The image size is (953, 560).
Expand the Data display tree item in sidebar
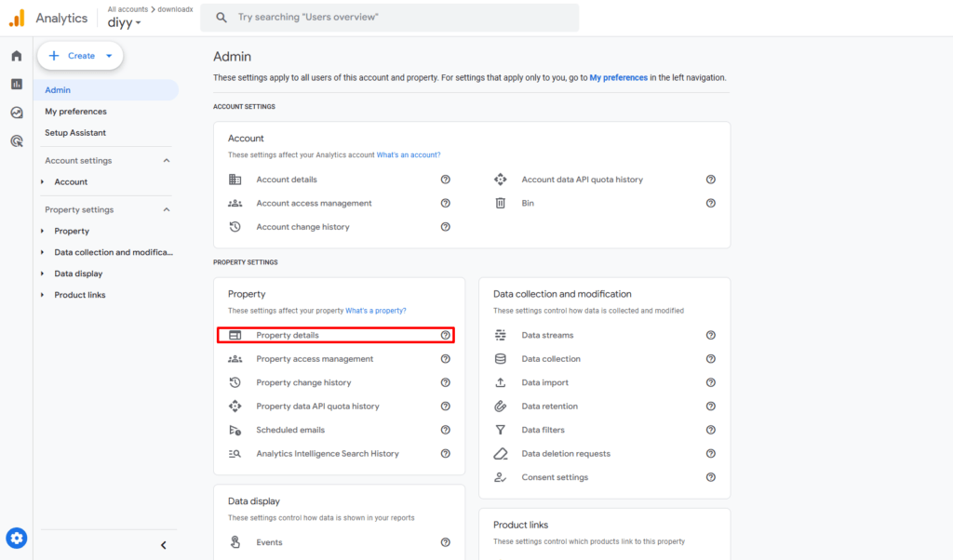pos(43,273)
